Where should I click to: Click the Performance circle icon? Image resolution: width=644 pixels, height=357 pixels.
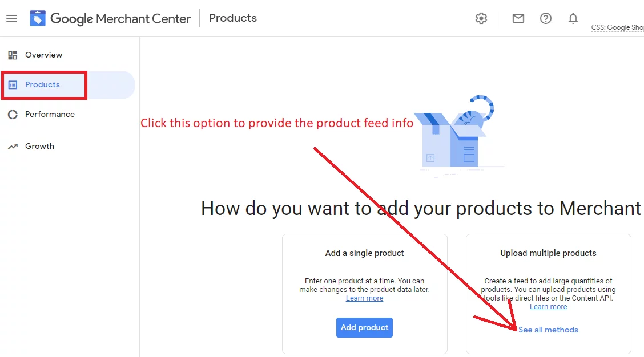13,115
